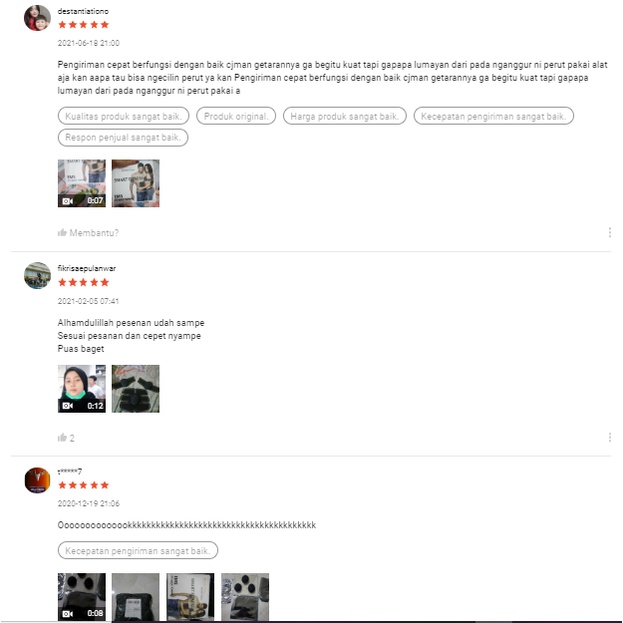Select the 'Harga produk sangat baik.' tag

344,116
